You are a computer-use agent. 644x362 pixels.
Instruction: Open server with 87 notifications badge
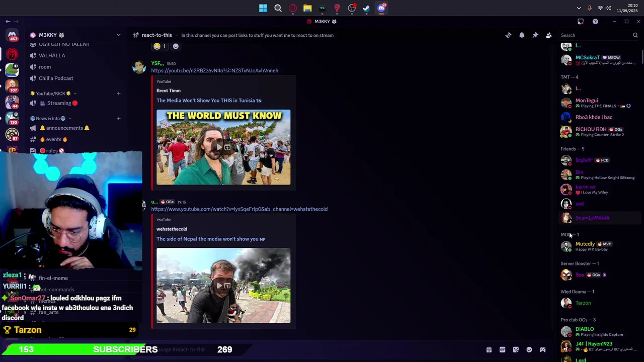click(12, 134)
